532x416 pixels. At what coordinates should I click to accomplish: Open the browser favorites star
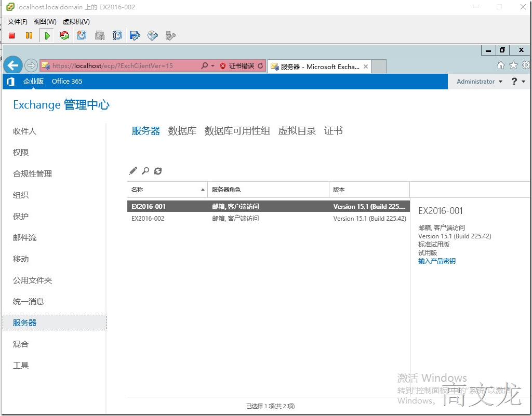(514, 65)
